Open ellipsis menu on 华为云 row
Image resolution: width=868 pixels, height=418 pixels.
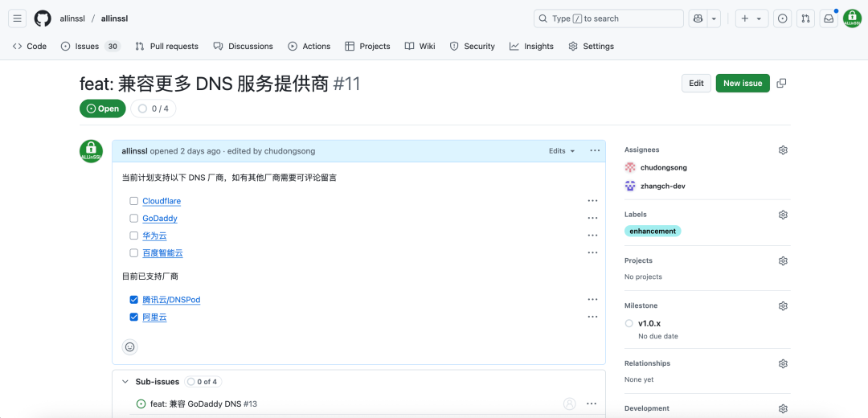(x=593, y=236)
